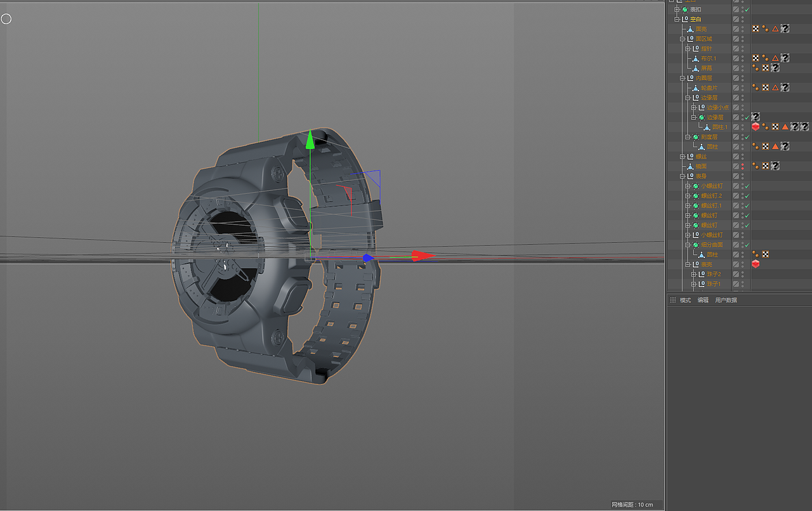This screenshot has width=812, height=511.
Task: Click the last question-mark tag on 圆柱.1
Action: (x=804, y=127)
